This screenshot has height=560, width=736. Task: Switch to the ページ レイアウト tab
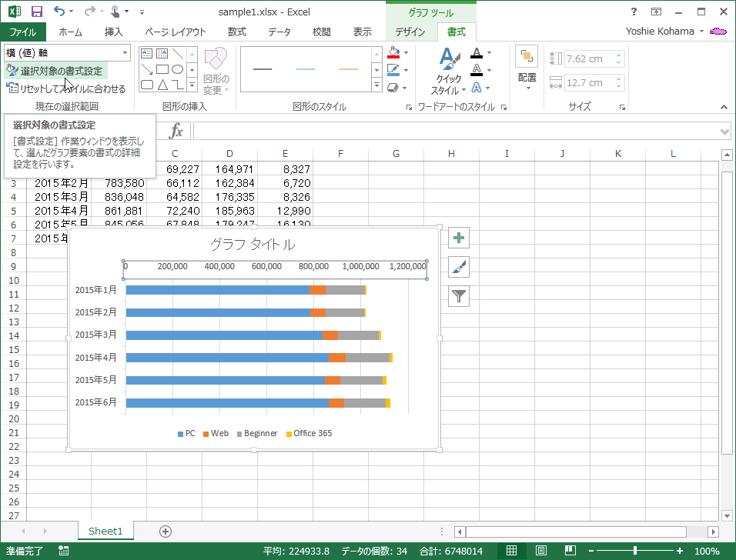175,32
